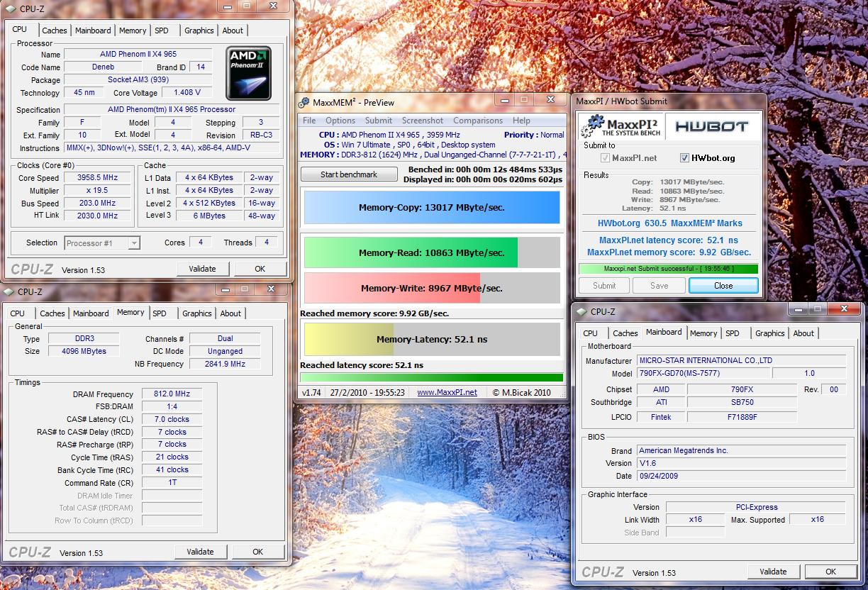Click the Memory-Write 8967 MByte/sec bar
868x590 pixels.
(432, 288)
